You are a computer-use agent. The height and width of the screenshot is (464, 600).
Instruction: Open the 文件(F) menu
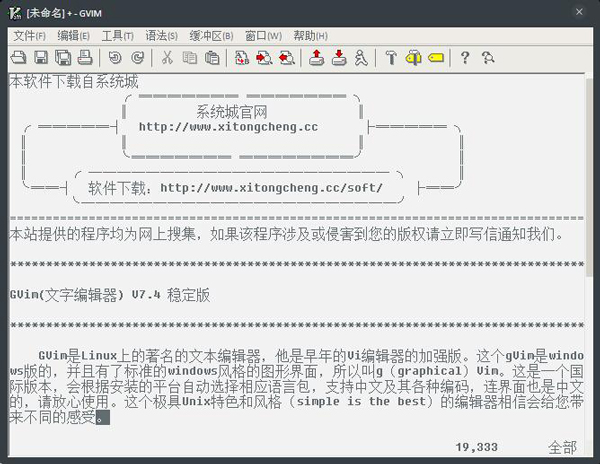tap(29, 36)
